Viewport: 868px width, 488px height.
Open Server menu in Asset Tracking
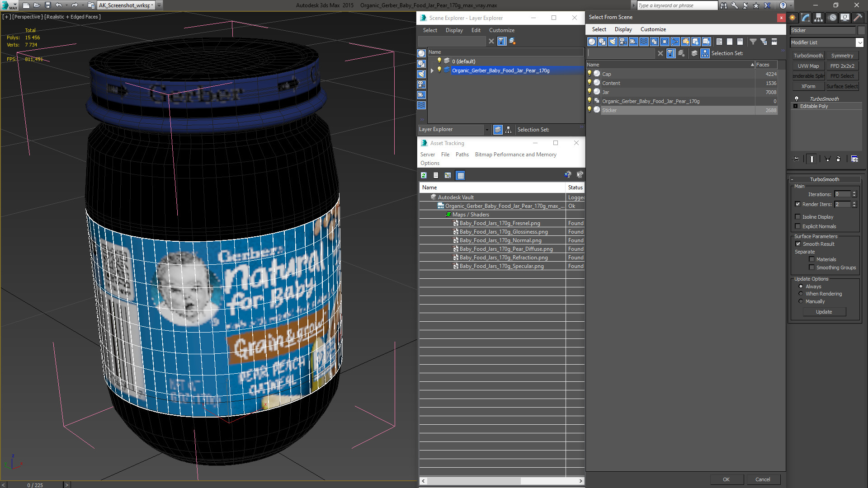427,155
